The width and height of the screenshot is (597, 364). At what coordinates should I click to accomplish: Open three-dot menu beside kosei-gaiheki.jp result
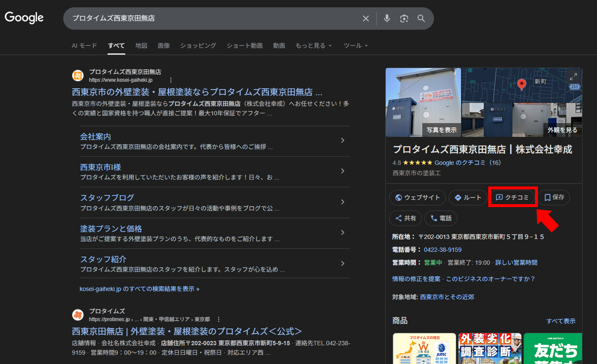click(x=171, y=80)
